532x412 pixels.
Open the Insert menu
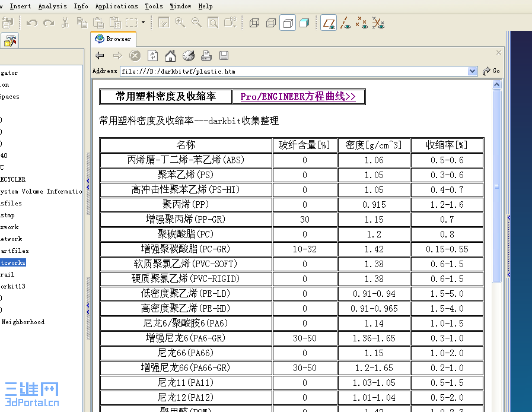(20, 6)
